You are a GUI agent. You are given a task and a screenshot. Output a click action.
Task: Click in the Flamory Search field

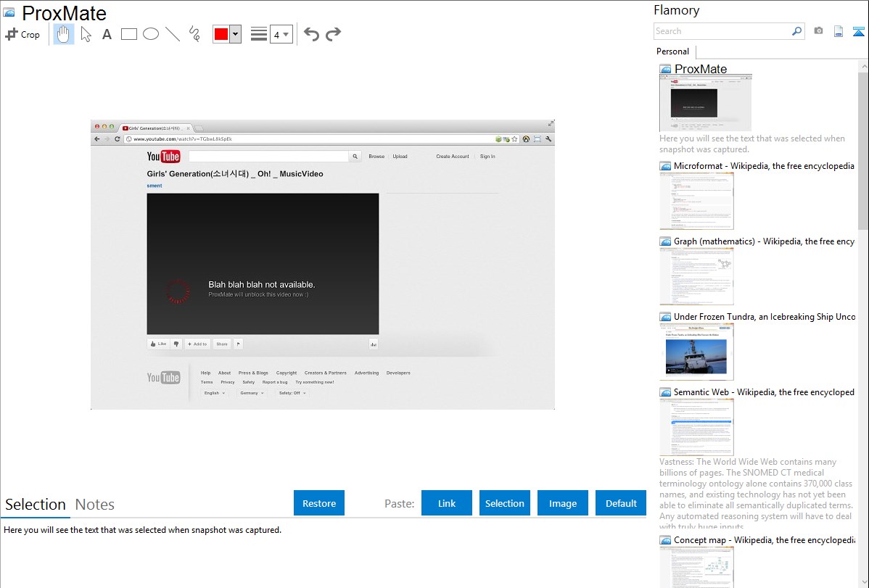coord(722,31)
